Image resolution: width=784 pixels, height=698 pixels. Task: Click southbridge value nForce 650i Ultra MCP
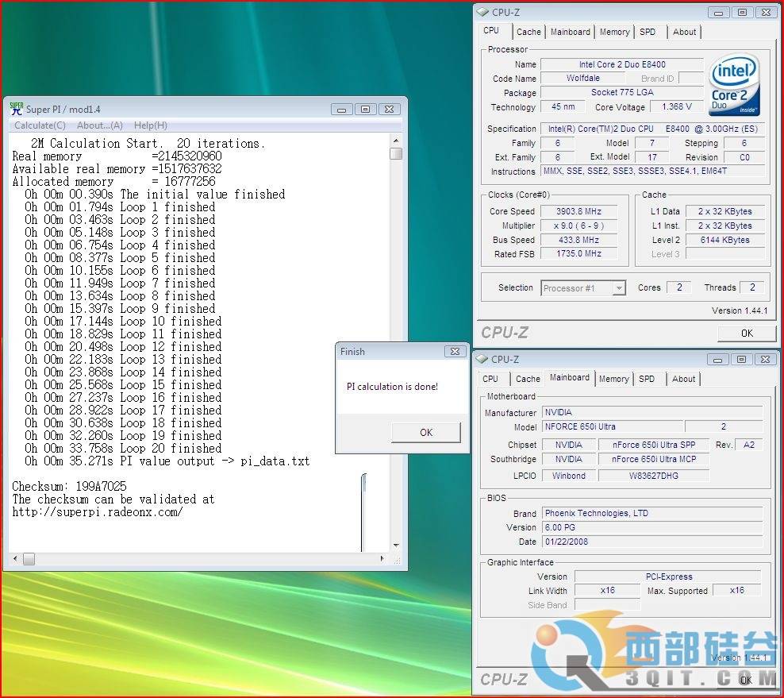point(654,459)
